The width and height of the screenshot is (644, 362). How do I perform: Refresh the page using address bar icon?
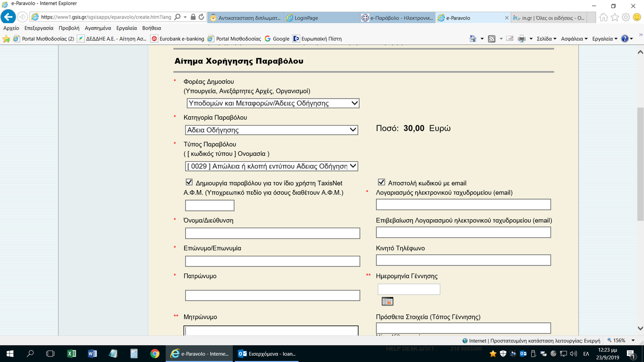(x=201, y=17)
